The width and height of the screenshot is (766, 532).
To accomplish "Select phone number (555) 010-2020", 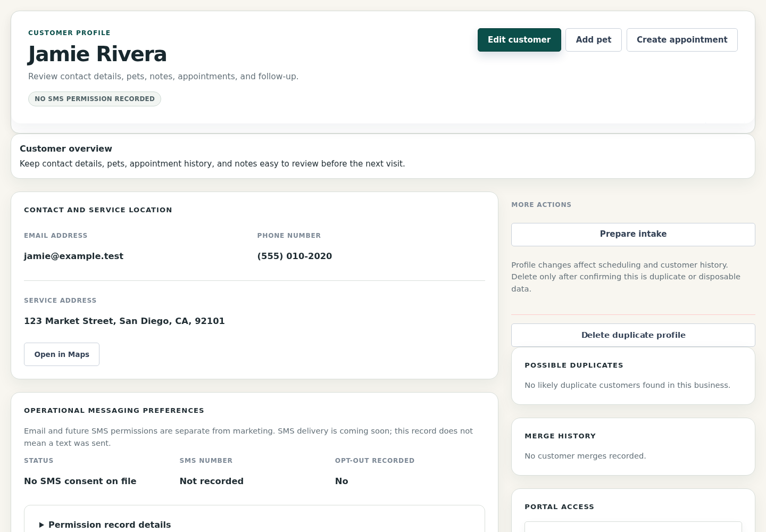I will click(295, 256).
